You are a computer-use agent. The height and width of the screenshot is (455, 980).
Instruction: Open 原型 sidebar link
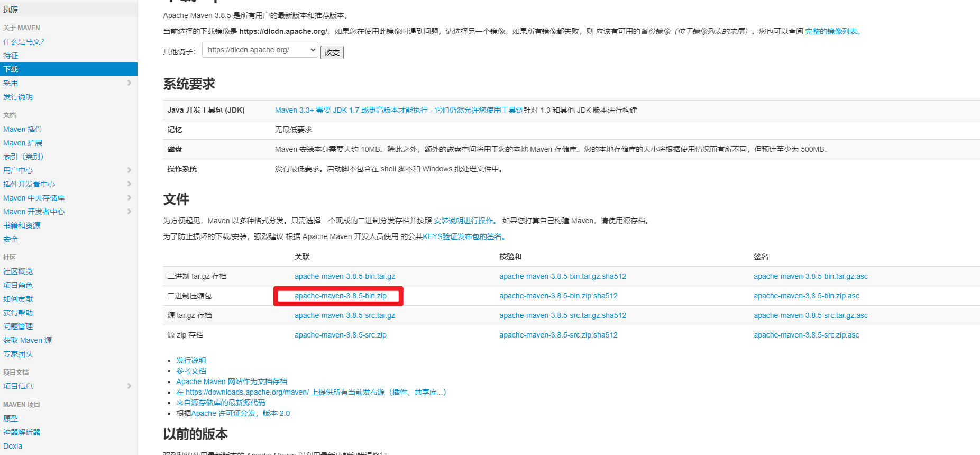(11, 418)
